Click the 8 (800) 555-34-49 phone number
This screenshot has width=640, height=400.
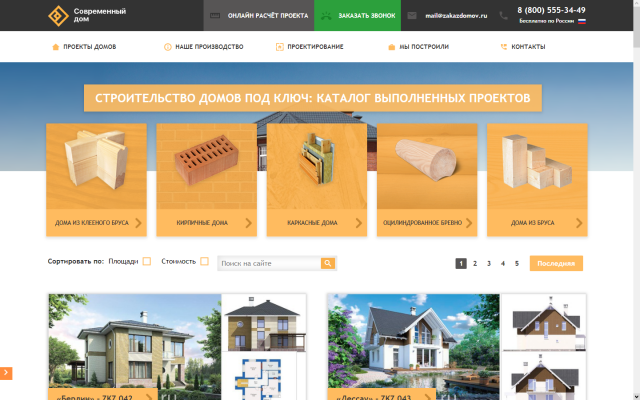(x=551, y=10)
